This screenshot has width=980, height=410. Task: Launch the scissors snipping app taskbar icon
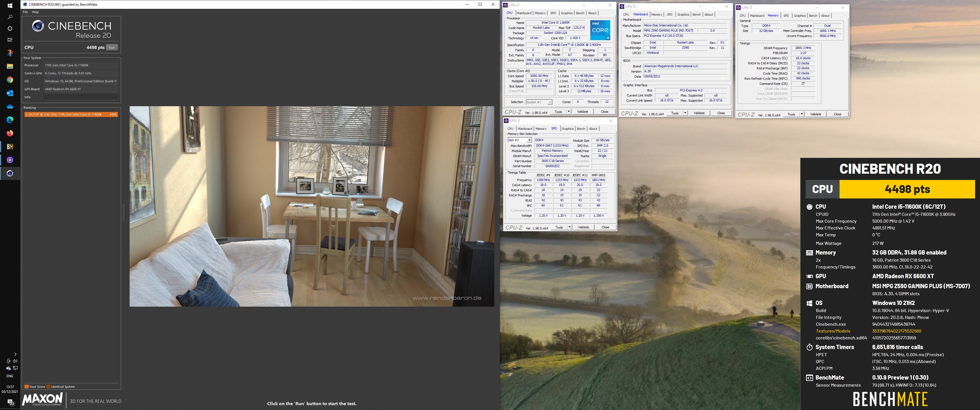[x=10, y=53]
